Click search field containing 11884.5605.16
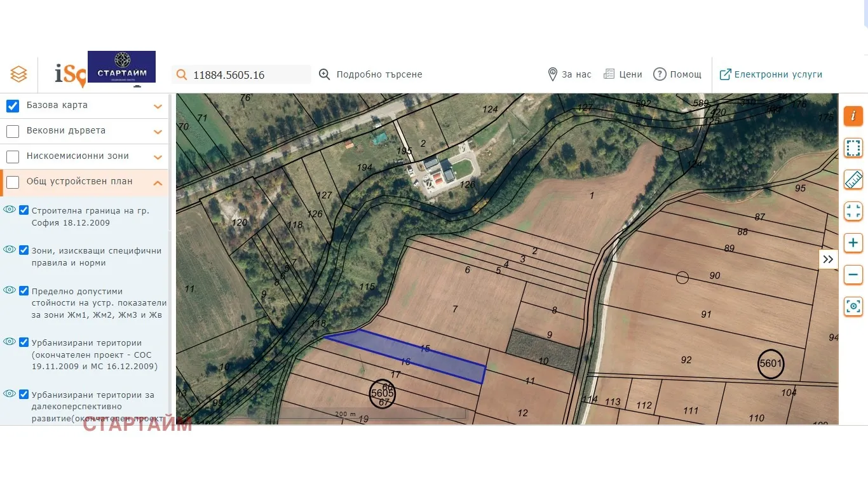The height and width of the screenshot is (488, 868). pyautogui.click(x=241, y=74)
